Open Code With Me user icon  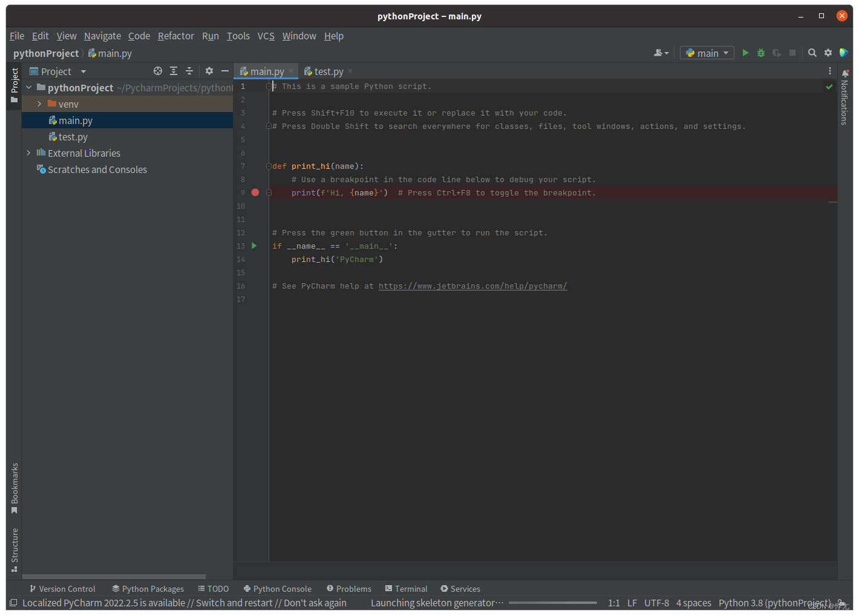click(x=661, y=53)
